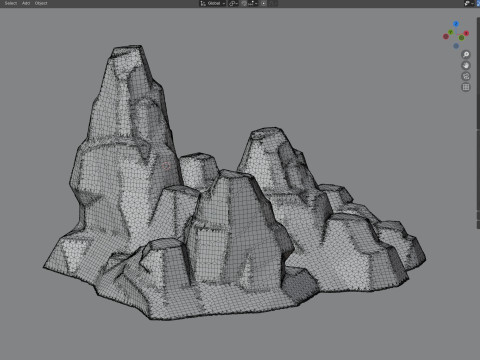The height and width of the screenshot is (360, 480).
Task: Switch perspective/orthographic with the grid icon
Action: [466, 87]
